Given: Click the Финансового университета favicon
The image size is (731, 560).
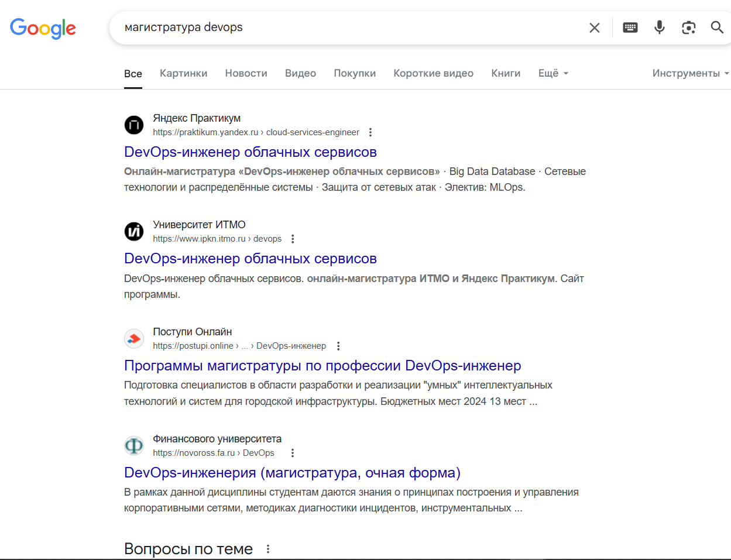Looking at the screenshot, I should [134, 445].
